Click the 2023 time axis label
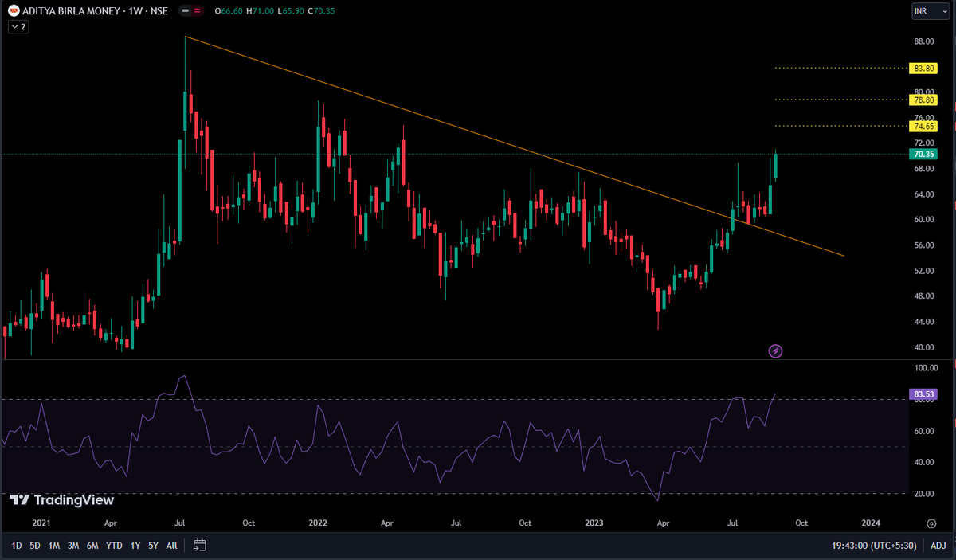 click(x=594, y=523)
